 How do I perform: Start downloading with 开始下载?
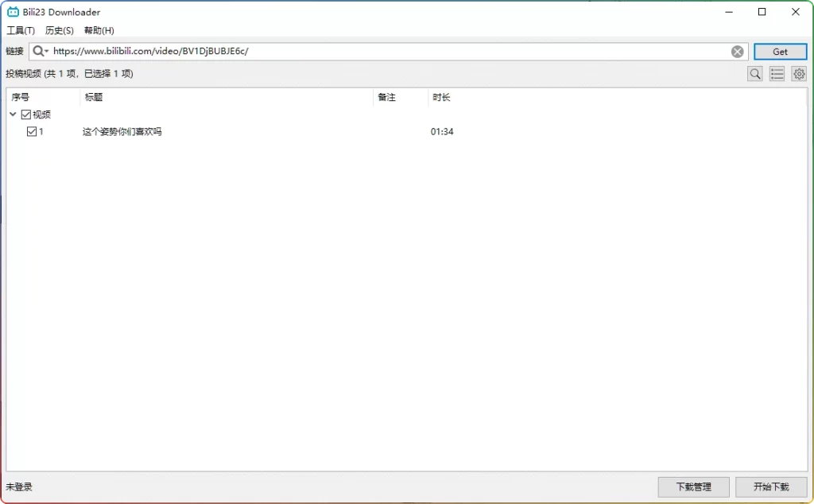click(x=771, y=487)
